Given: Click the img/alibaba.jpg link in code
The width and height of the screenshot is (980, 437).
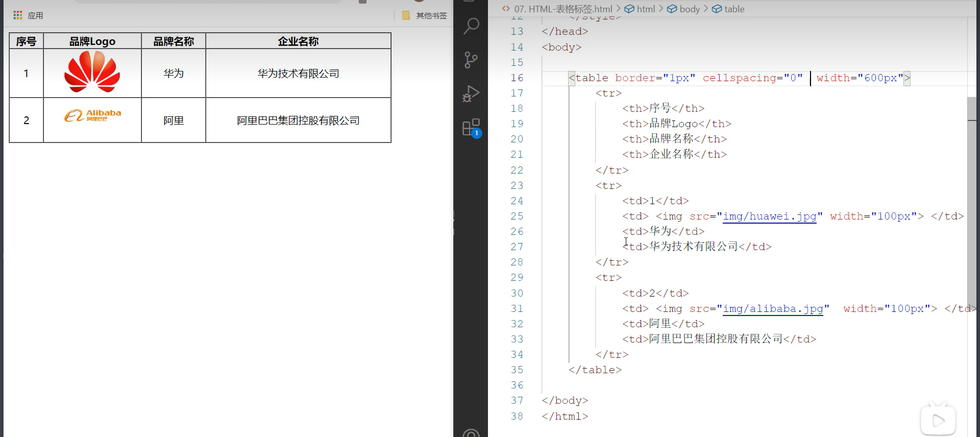Looking at the screenshot, I should (773, 309).
